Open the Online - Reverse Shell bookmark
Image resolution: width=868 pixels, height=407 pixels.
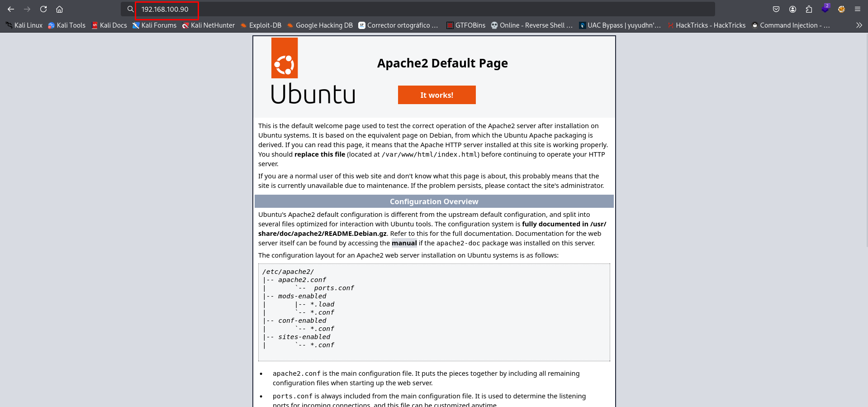(x=532, y=25)
